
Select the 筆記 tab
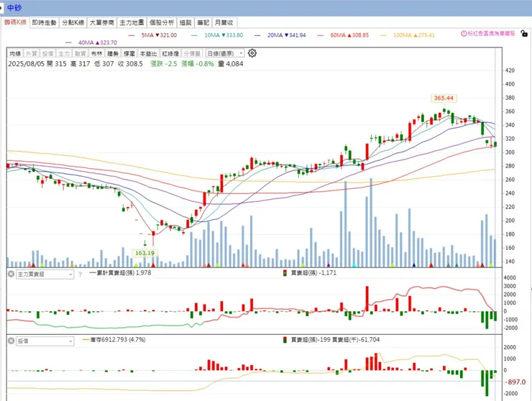coord(203,23)
